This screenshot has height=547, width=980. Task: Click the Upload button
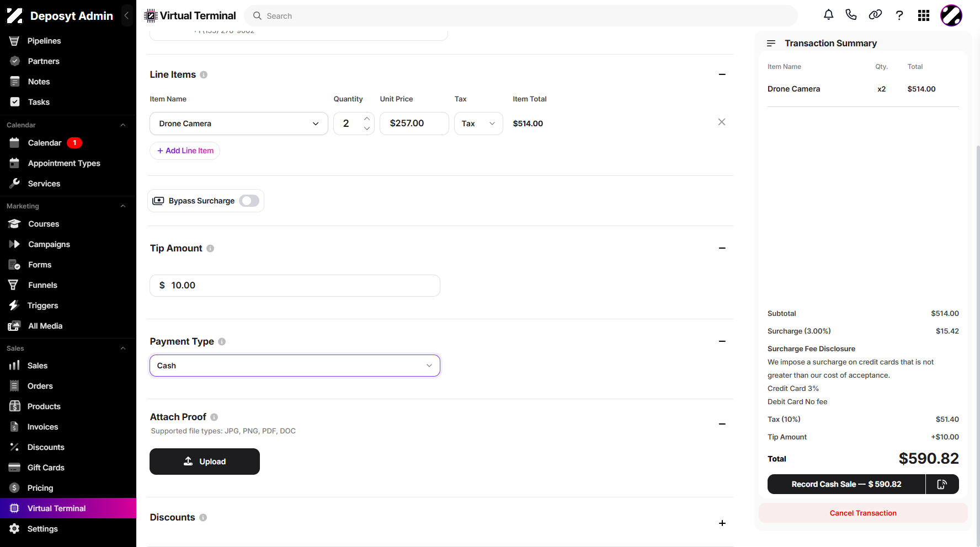coord(205,462)
